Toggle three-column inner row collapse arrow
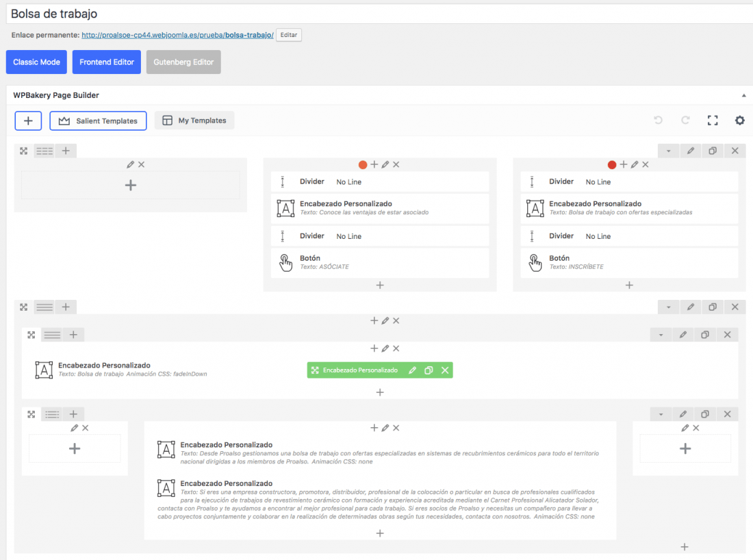The image size is (753, 560). pyautogui.click(x=661, y=414)
